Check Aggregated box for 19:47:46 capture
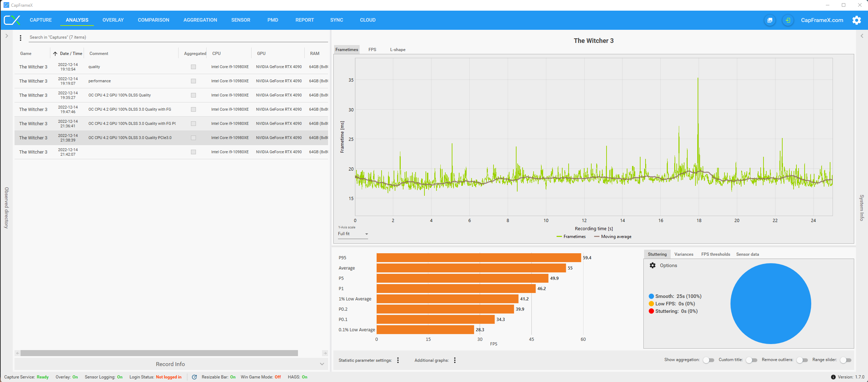 tap(193, 109)
